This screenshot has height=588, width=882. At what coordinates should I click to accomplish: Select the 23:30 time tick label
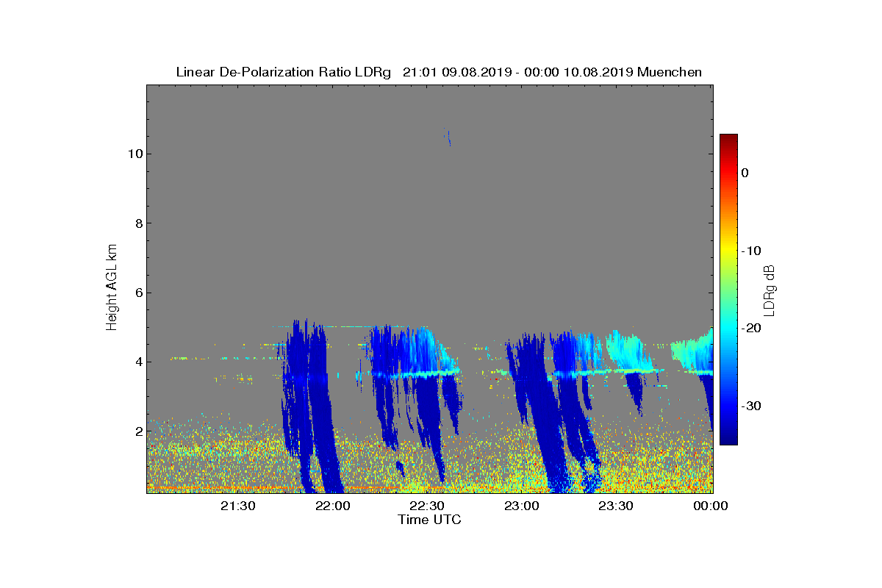616,506
